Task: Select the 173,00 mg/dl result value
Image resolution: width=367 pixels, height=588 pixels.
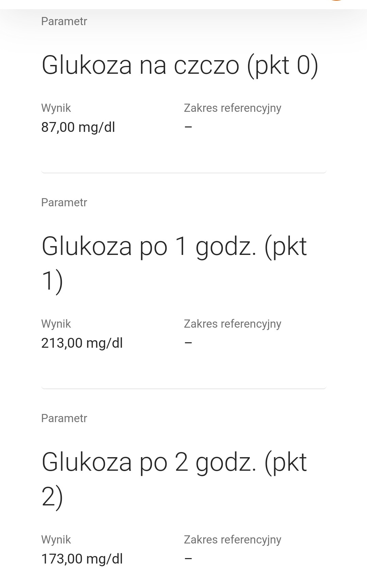Action: click(x=82, y=559)
